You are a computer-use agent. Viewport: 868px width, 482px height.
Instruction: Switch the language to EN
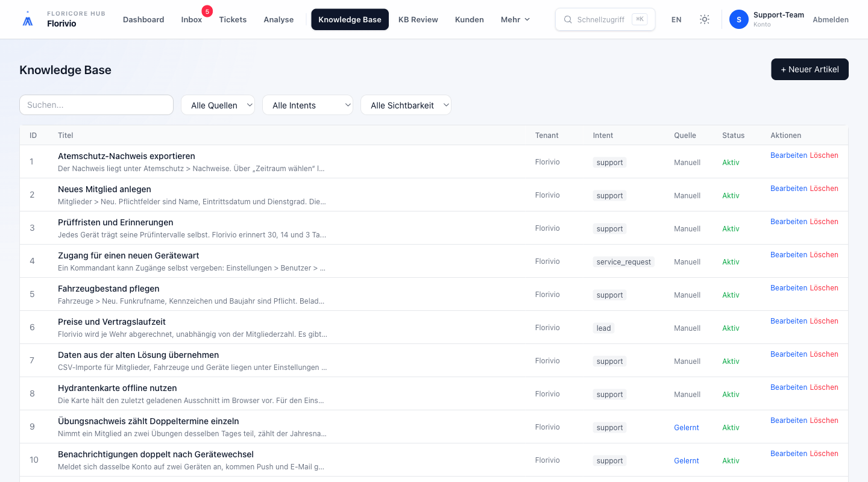click(676, 19)
